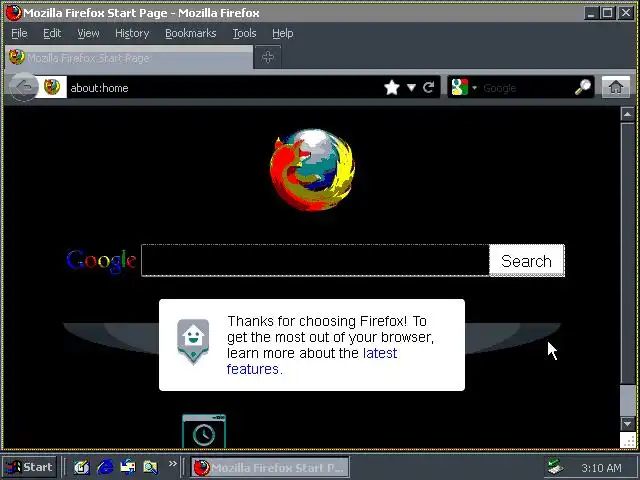The height and width of the screenshot is (480, 640).
Task: Open the History menu
Action: (x=132, y=33)
